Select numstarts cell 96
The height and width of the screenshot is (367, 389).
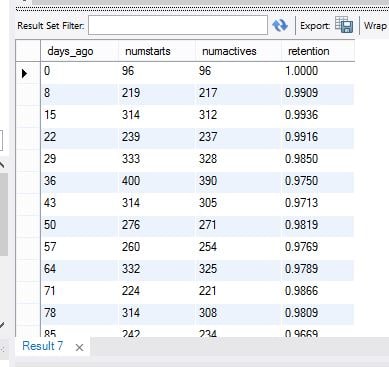click(157, 71)
